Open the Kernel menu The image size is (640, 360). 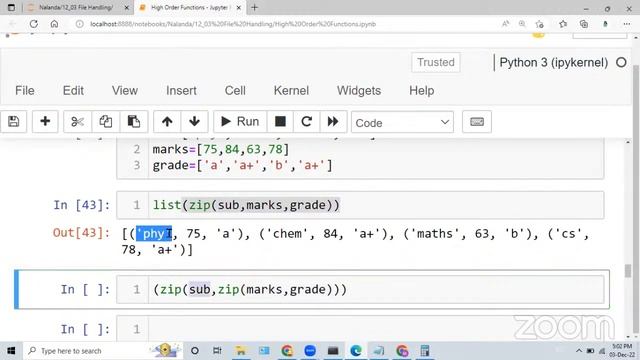tap(291, 91)
